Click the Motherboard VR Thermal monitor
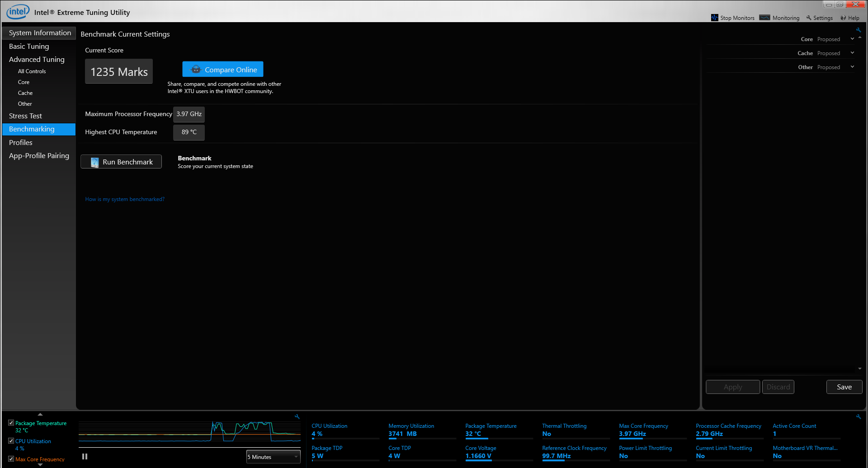The width and height of the screenshot is (868, 468). coord(807,453)
